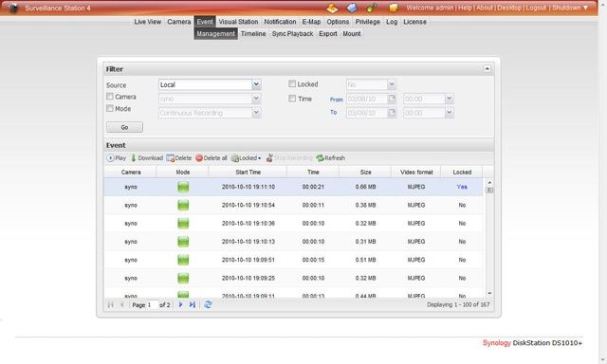The height and width of the screenshot is (364, 607).
Task: Open the To date calendar picker
Action: 392,113
